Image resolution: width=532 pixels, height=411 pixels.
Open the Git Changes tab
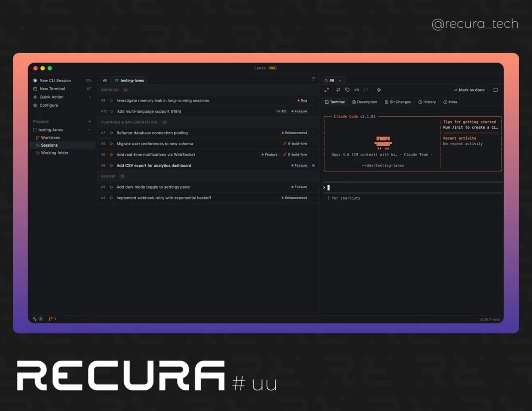pyautogui.click(x=398, y=102)
